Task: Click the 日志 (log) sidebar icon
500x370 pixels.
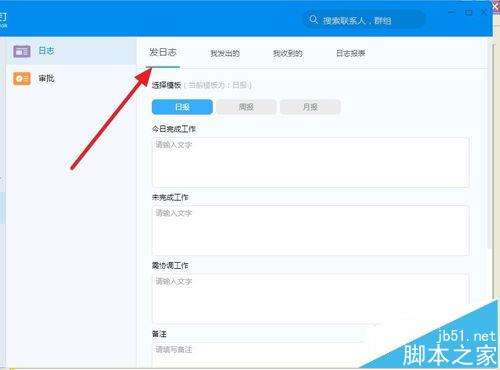Action: [22, 51]
